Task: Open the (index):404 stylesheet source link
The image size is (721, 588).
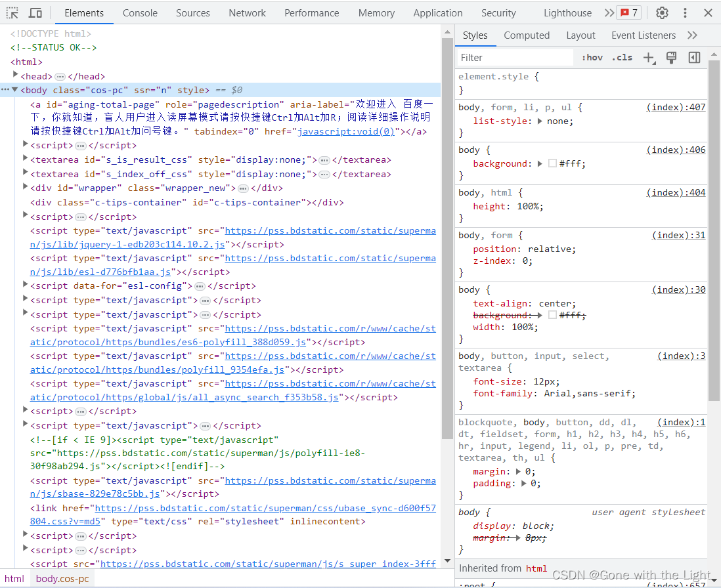Action: click(x=676, y=192)
